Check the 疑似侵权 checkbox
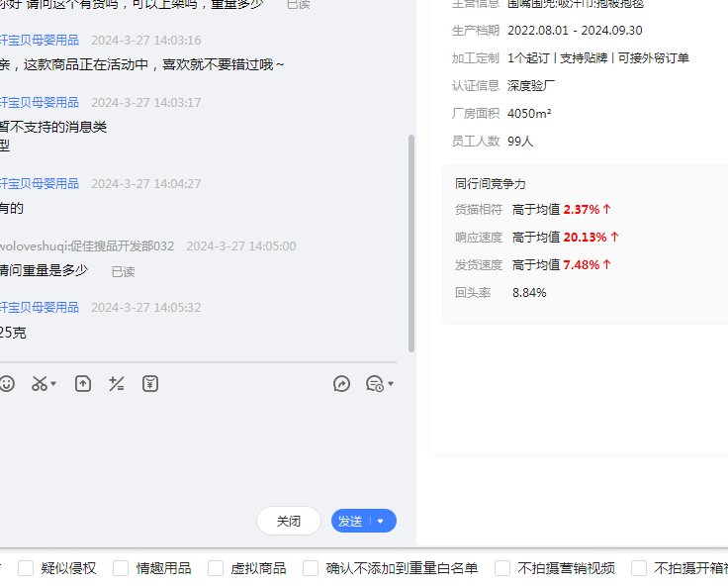This screenshot has height=586, width=728. pyautogui.click(x=26, y=568)
